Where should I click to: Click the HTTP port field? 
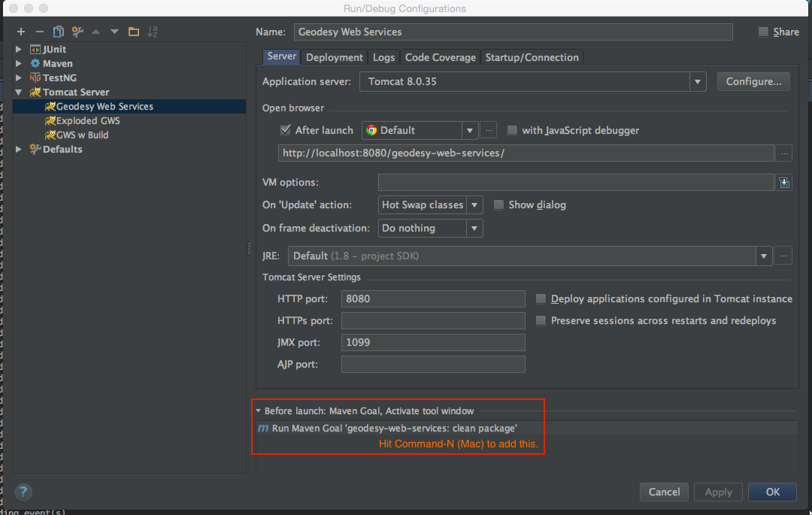[x=433, y=298]
